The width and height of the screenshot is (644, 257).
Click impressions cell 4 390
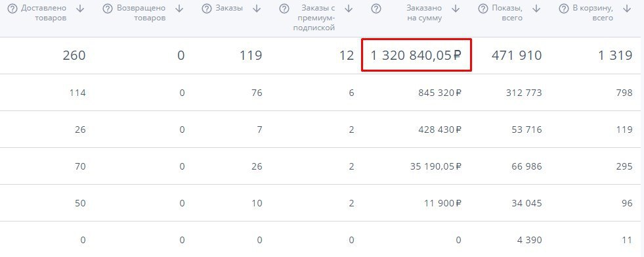point(530,240)
